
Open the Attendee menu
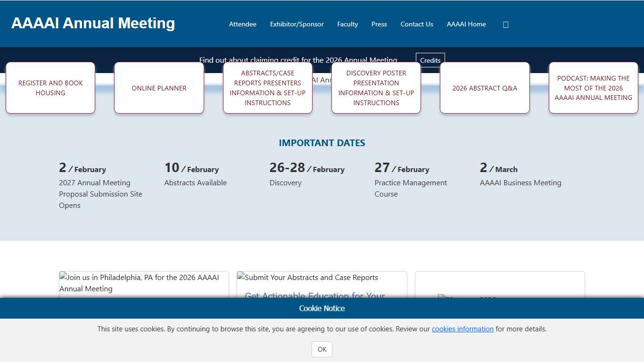[x=242, y=24]
